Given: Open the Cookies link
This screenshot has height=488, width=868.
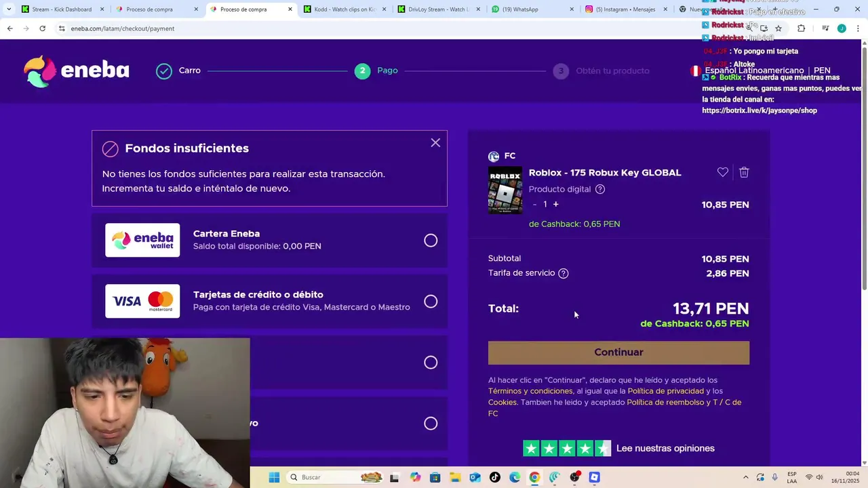Looking at the screenshot, I should tap(502, 403).
